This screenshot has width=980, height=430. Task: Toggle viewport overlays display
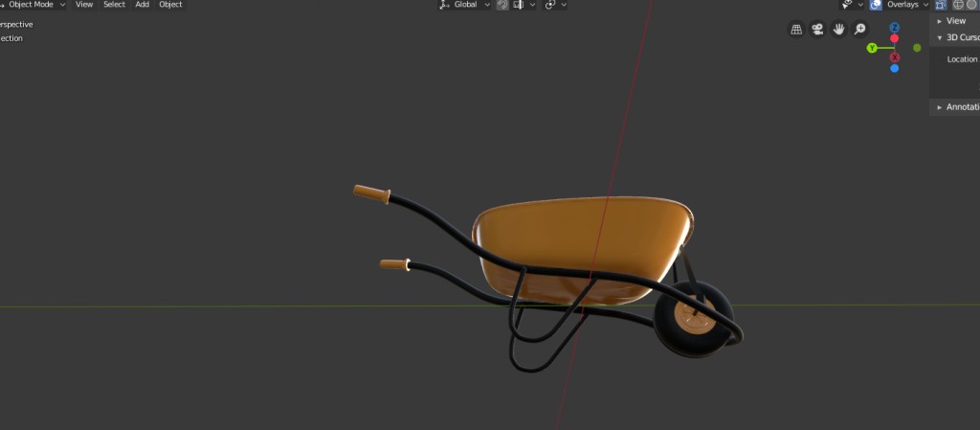tap(876, 5)
